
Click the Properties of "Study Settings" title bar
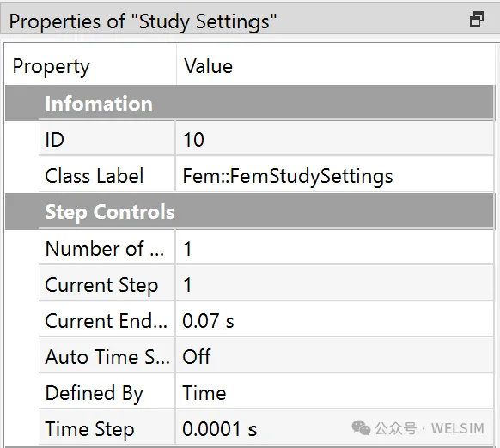click(x=250, y=20)
